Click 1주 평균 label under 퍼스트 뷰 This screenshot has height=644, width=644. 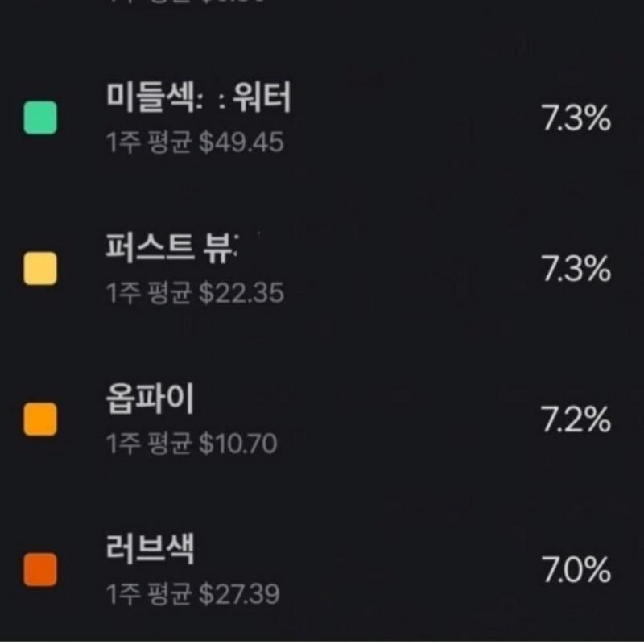coord(148,294)
